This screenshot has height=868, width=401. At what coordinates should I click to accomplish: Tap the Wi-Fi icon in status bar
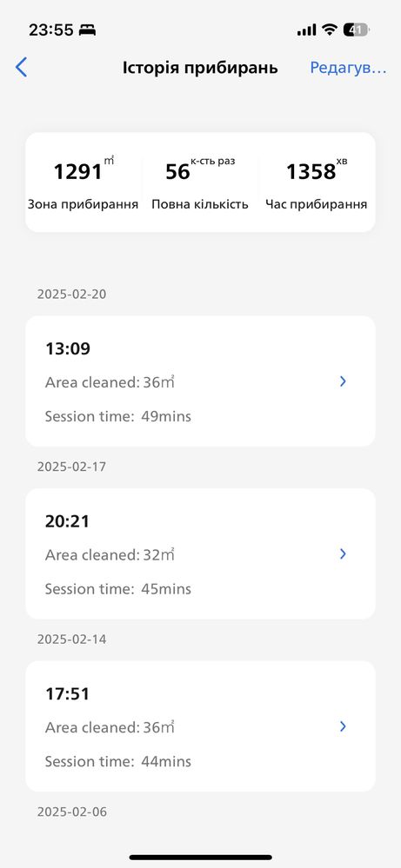coord(330,30)
